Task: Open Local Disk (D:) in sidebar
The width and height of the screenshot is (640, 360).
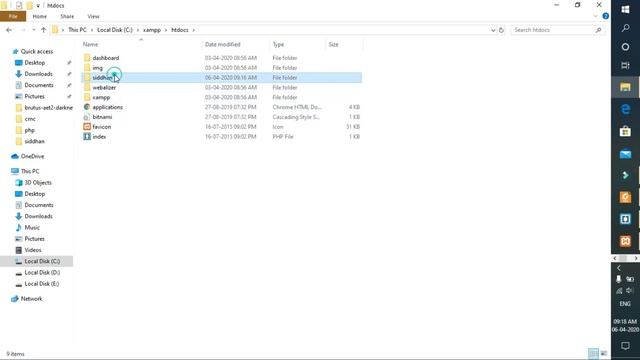Action: tap(42, 272)
